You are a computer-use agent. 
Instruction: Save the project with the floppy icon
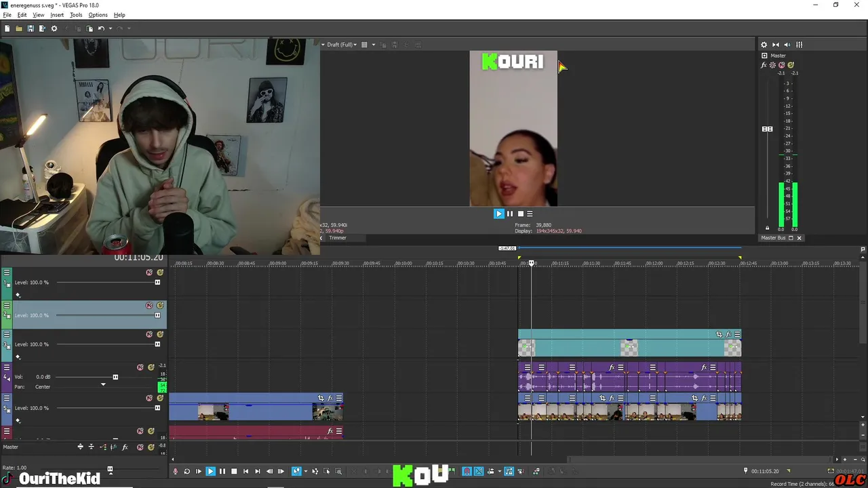(x=31, y=28)
